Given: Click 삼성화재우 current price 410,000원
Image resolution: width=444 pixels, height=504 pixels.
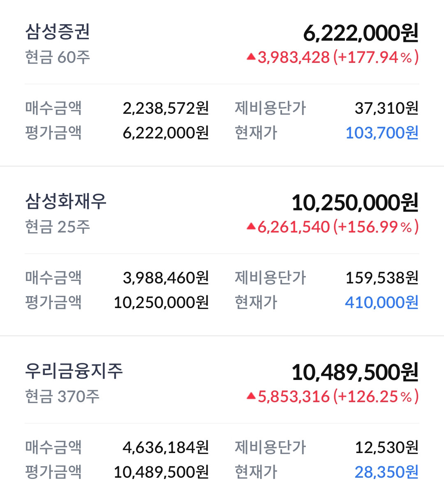Looking at the screenshot, I should (382, 302).
